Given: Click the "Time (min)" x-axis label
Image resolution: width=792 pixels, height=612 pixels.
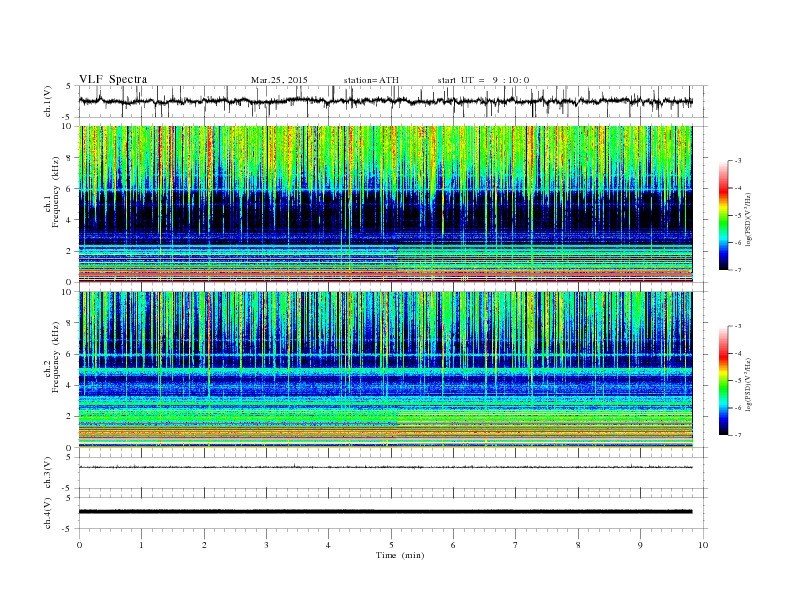Looking at the screenshot, I should point(400,555).
